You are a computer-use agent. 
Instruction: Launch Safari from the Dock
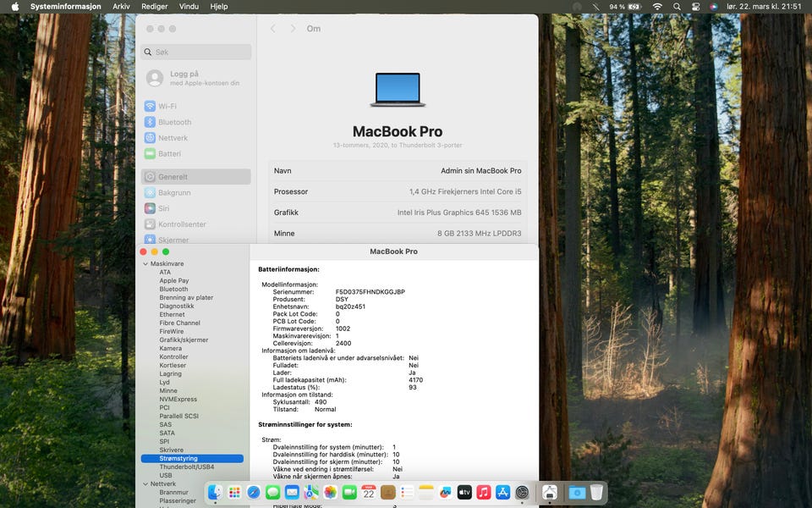pos(253,492)
